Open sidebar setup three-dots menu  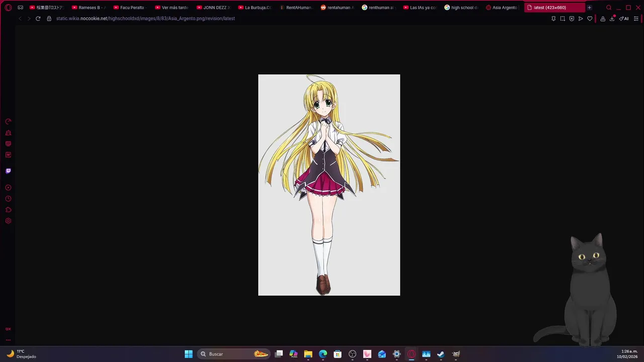pyautogui.click(x=8, y=340)
